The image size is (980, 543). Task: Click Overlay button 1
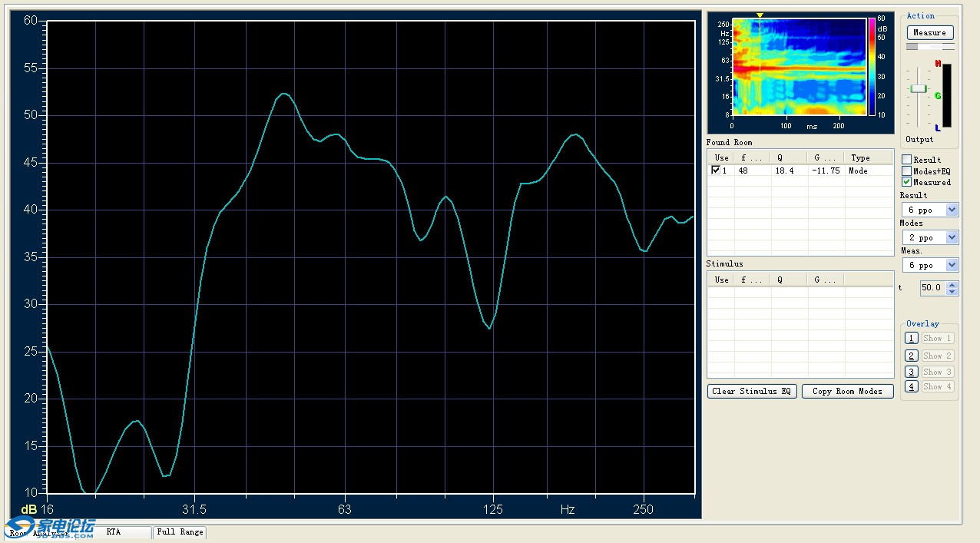(x=911, y=339)
